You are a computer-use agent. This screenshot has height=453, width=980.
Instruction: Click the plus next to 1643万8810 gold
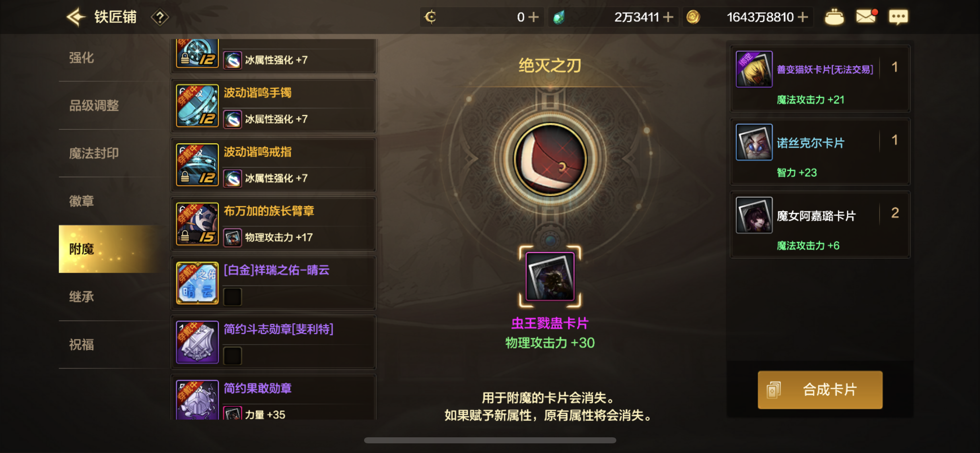[x=803, y=17]
